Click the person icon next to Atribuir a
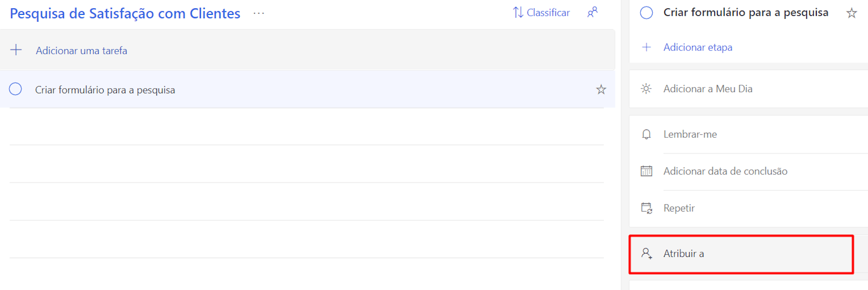The height and width of the screenshot is (290, 868). [x=646, y=253]
